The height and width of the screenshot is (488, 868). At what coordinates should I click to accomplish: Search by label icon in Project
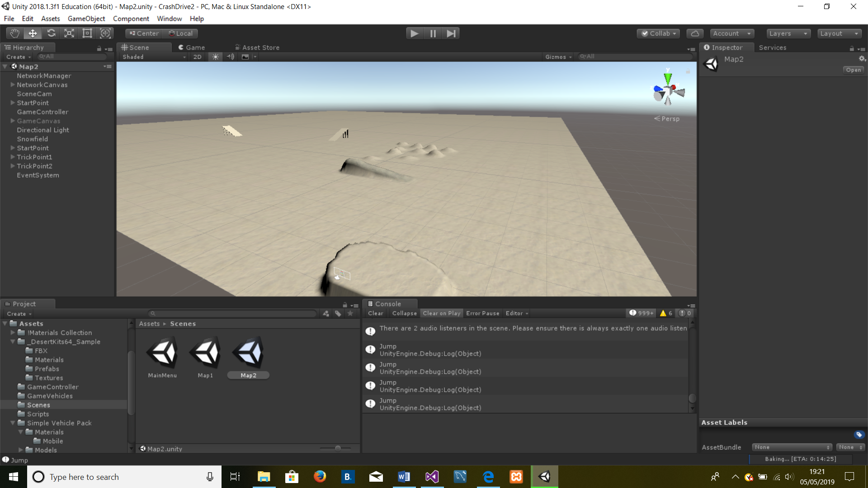coord(338,313)
